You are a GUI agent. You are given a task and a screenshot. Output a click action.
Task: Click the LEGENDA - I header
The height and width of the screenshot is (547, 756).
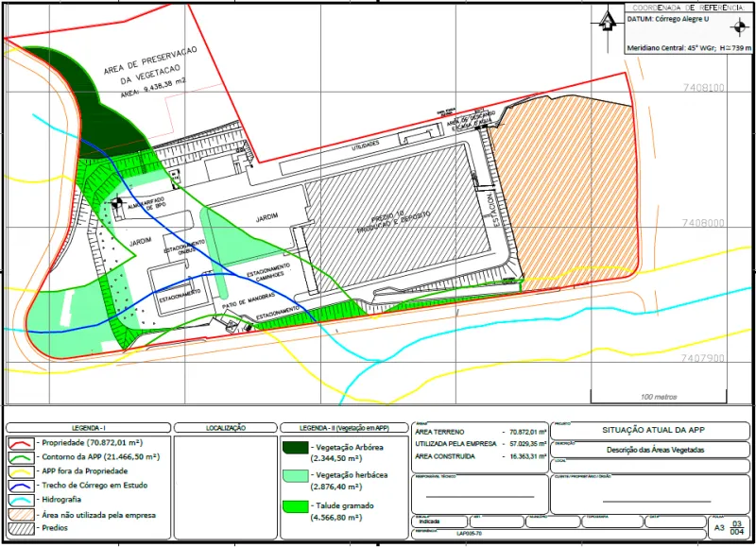click(87, 428)
